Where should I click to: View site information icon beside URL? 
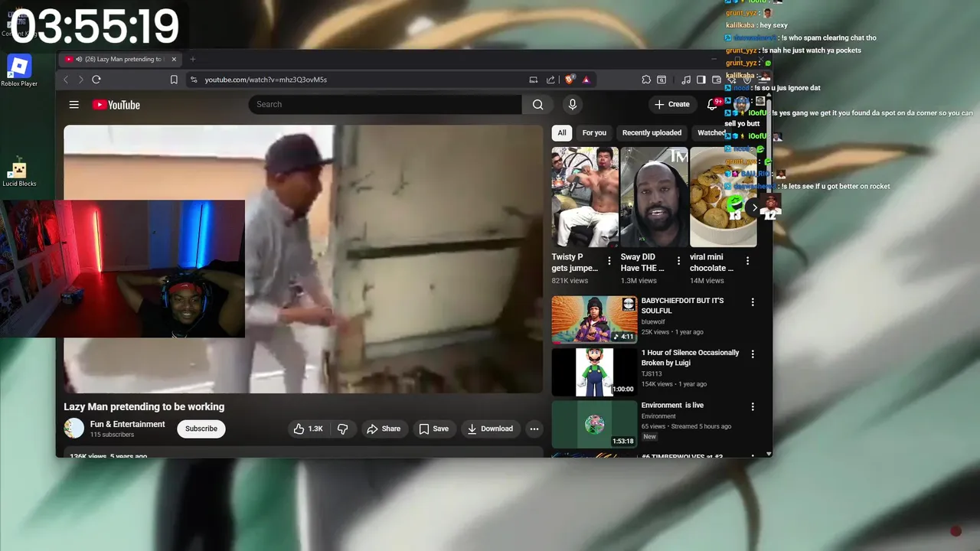tap(194, 80)
